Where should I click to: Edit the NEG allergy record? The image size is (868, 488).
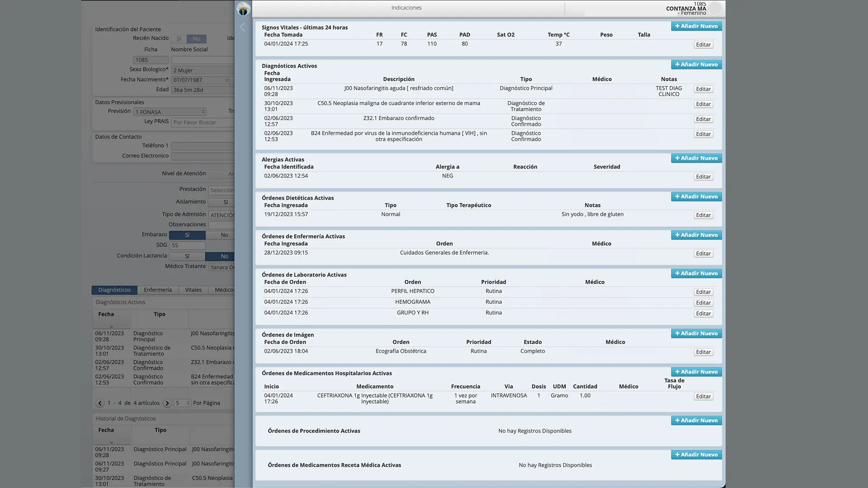[x=703, y=177]
